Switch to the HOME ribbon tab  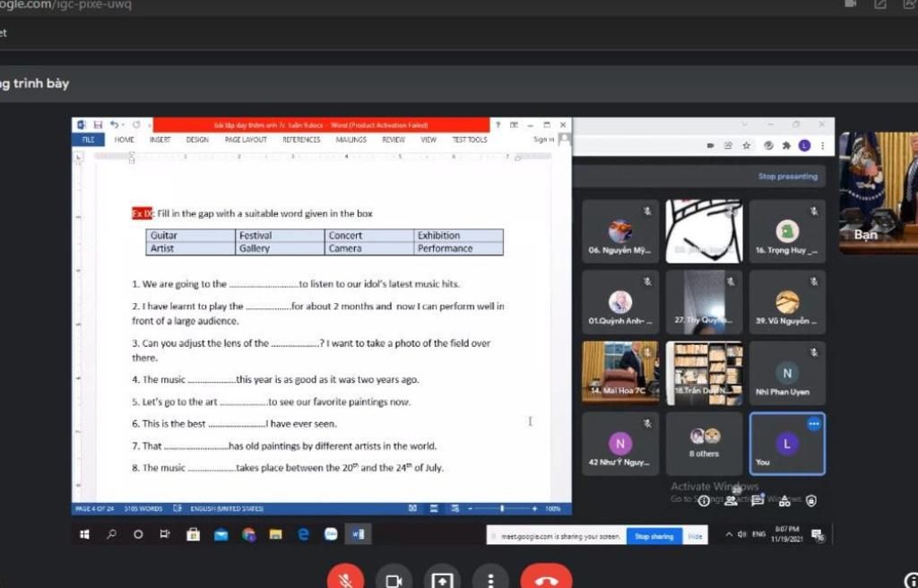(x=124, y=140)
